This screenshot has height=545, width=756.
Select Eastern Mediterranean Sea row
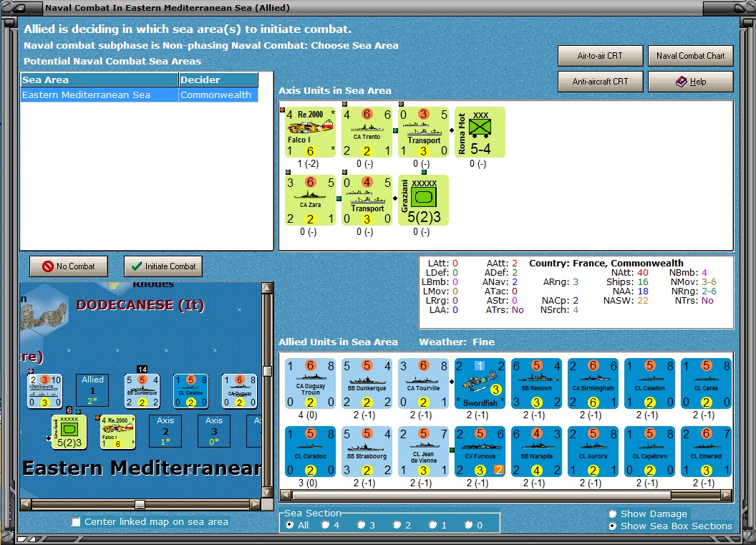click(140, 95)
